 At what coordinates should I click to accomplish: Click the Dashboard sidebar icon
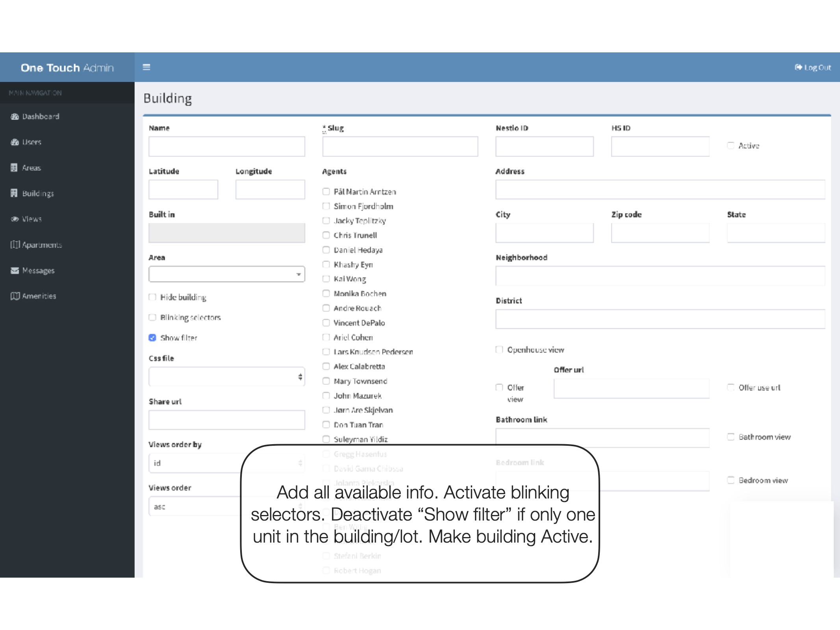tap(15, 117)
